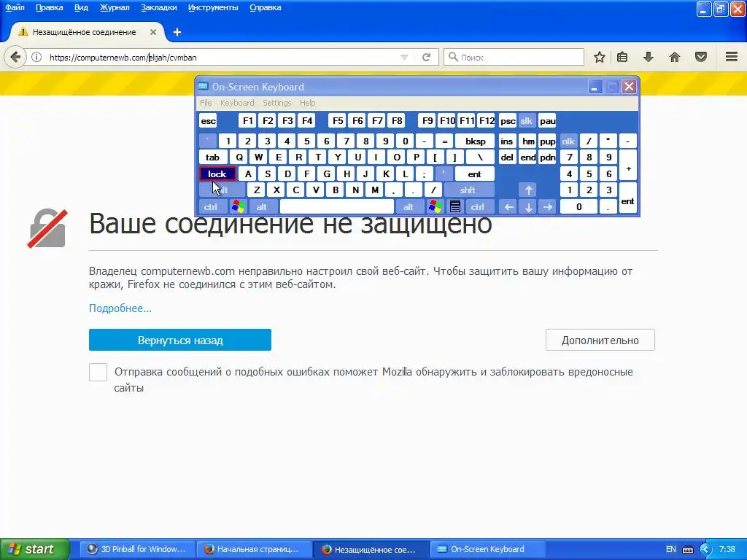Open Журнал menu in Firefox
This screenshot has height=560, width=747.
tap(115, 7)
